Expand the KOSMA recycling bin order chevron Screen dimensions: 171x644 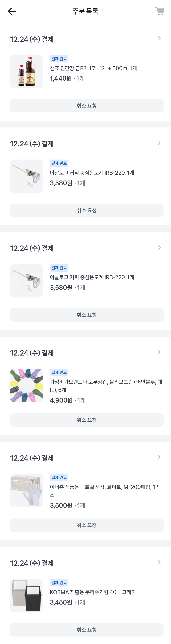pyautogui.click(x=159, y=562)
